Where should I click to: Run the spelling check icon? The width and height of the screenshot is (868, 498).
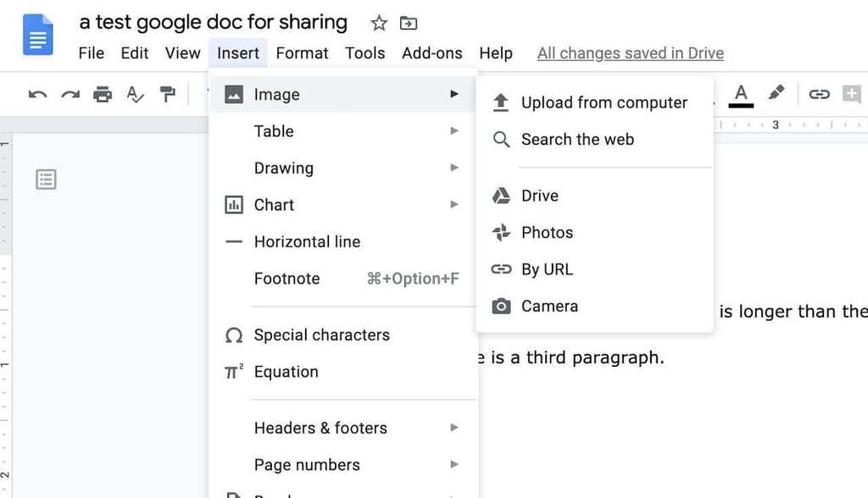(135, 95)
